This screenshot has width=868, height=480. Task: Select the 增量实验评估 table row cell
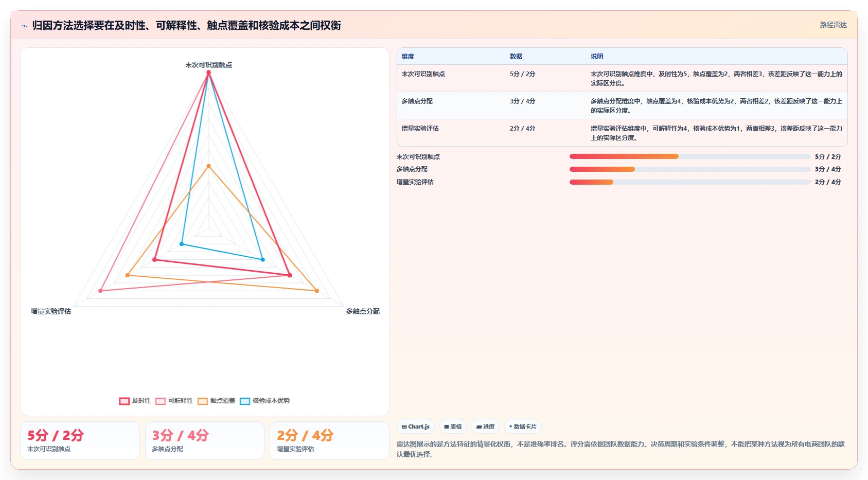point(420,129)
